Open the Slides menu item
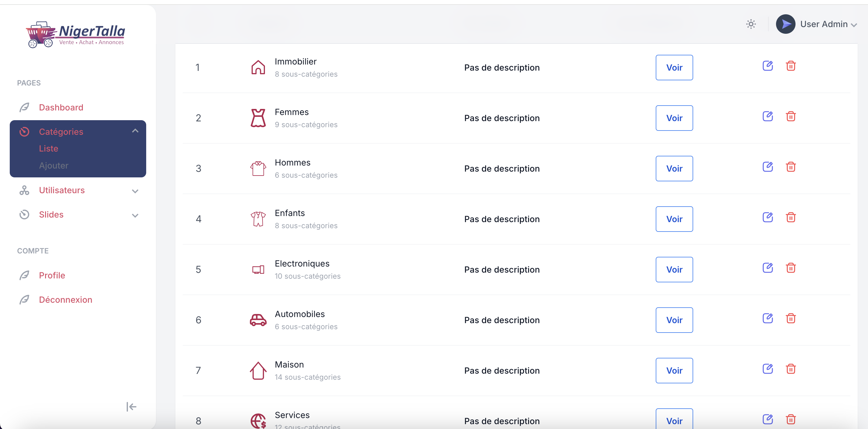The width and height of the screenshot is (868, 429). point(51,214)
